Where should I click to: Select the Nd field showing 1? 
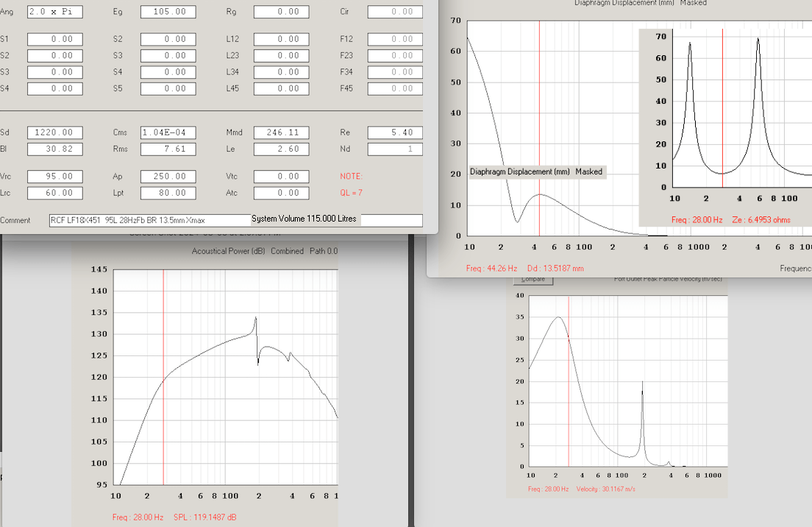(395, 149)
